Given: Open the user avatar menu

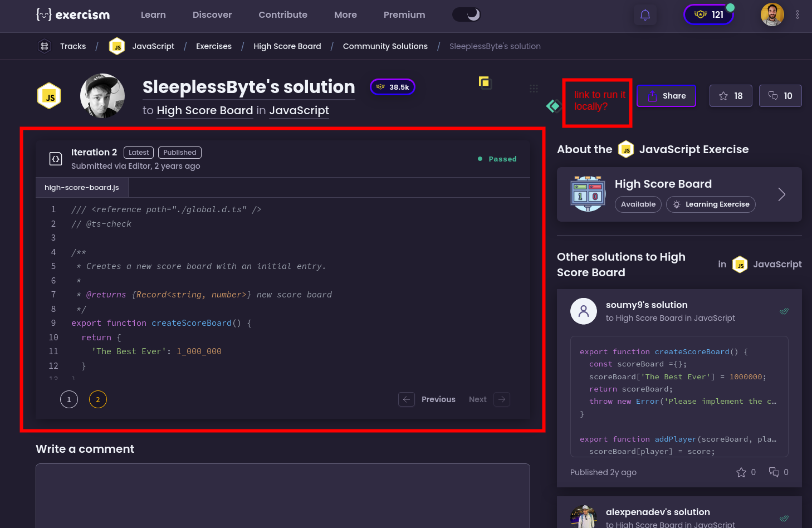Looking at the screenshot, I should (x=772, y=14).
